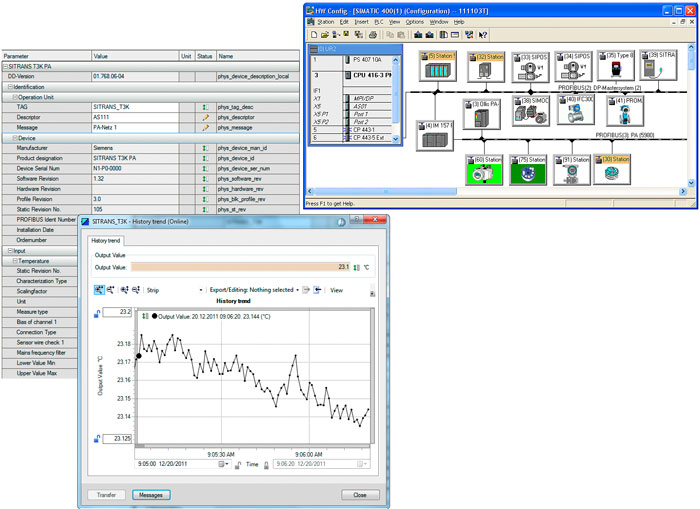Open the Help menu in HW Config
Image resolution: width=700 pixels, height=509 pixels.
coord(459,21)
